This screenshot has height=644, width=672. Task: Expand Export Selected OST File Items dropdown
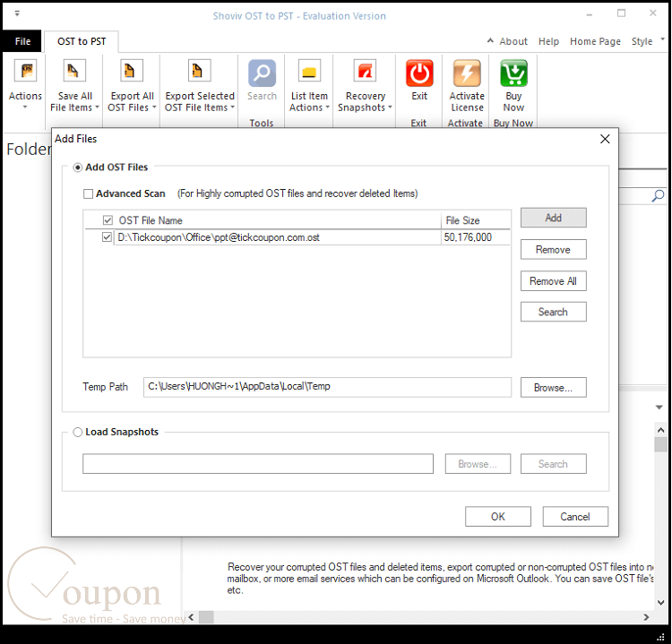coord(233,107)
